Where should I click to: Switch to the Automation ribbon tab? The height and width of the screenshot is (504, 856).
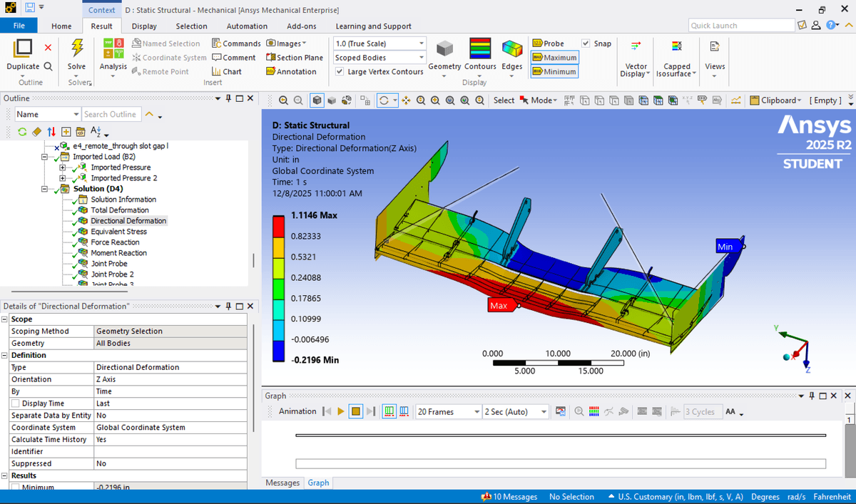(x=247, y=26)
